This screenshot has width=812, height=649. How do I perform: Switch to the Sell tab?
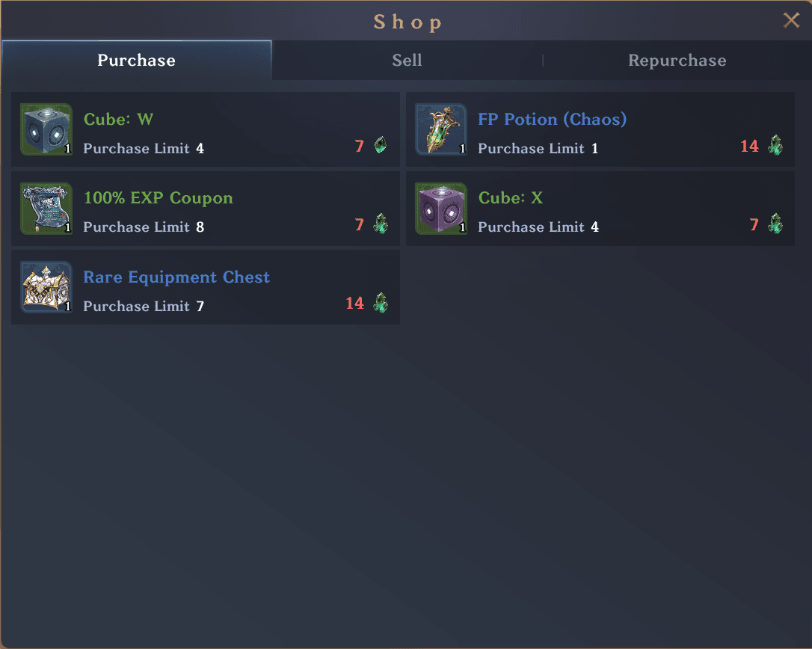(x=407, y=61)
